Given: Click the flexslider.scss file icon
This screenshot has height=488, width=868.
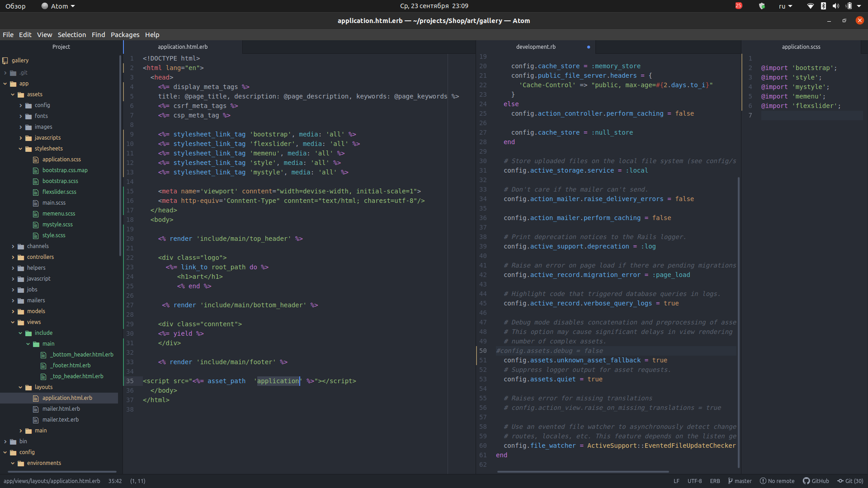Looking at the screenshot, I should tap(36, 192).
